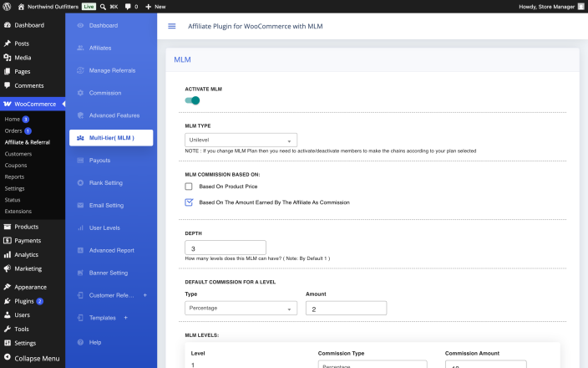This screenshot has height=368, width=588.
Task: Open WordPress Pages menu item
Action: pos(33,71)
